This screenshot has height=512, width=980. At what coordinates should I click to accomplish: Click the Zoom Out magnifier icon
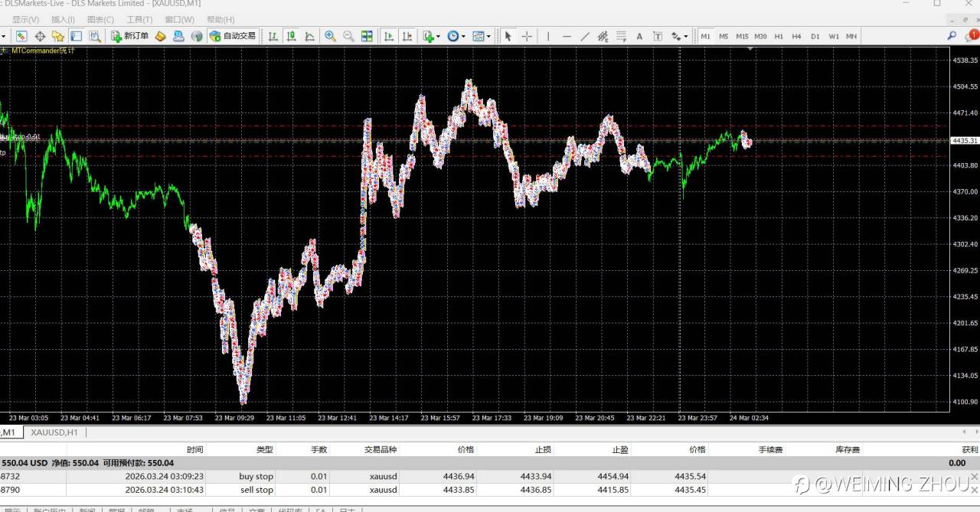[348, 36]
